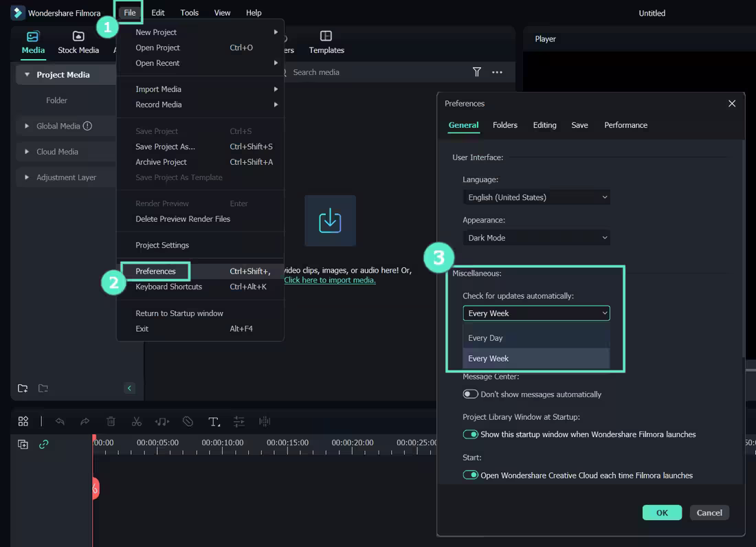Open the Language dropdown
Image resolution: width=756 pixels, height=547 pixels.
536,197
